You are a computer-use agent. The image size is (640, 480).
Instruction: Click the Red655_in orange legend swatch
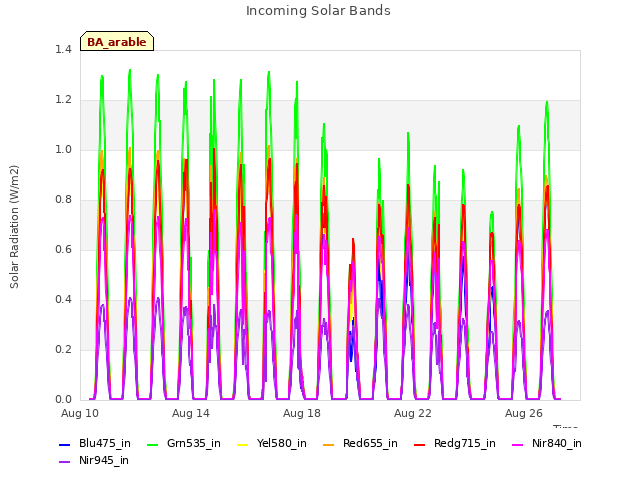329,444
